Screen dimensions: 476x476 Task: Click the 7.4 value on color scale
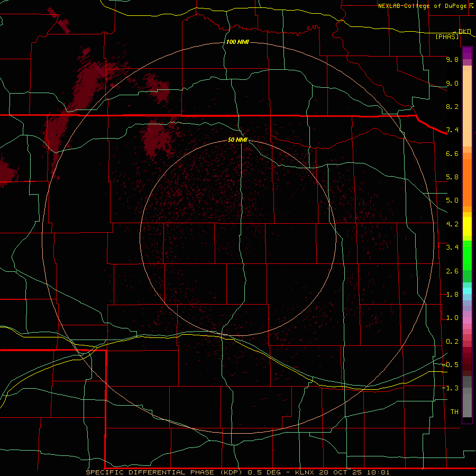coord(452,130)
